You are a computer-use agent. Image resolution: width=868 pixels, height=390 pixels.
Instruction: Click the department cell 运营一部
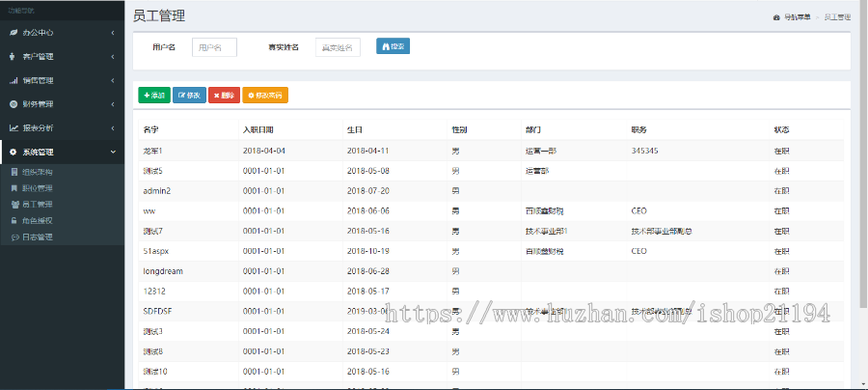tap(541, 151)
